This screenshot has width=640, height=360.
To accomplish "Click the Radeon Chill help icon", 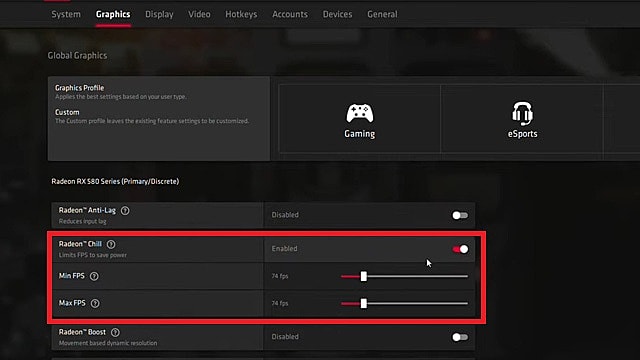I will click(x=111, y=244).
